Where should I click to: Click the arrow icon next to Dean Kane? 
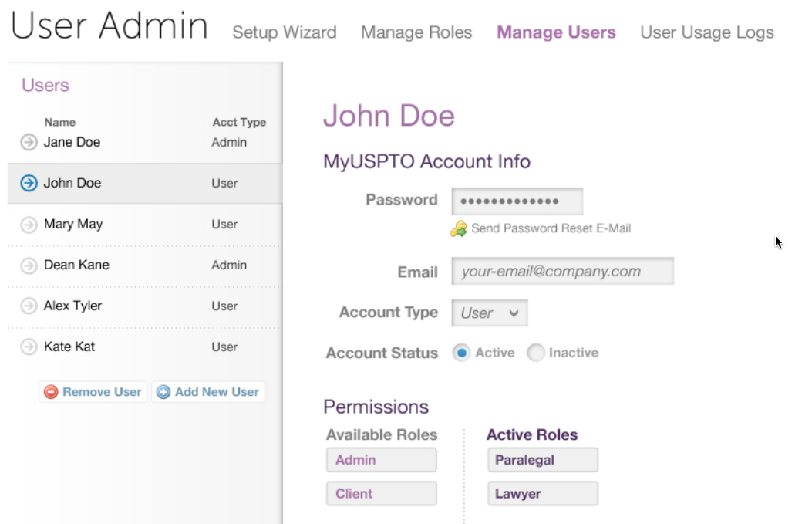click(29, 265)
